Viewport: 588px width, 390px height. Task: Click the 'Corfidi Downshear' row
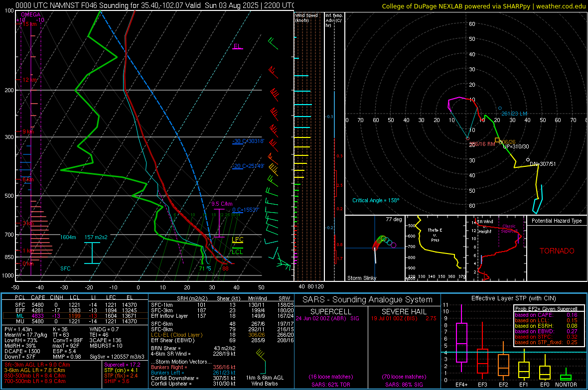(193, 378)
